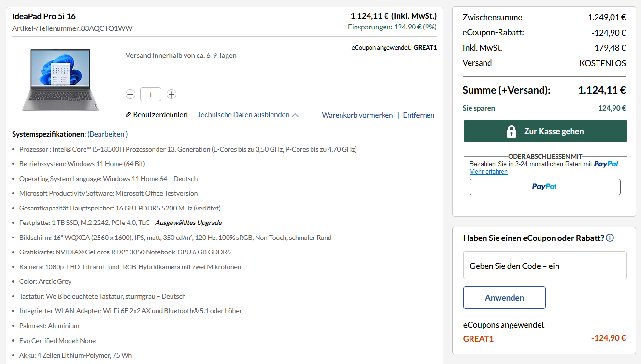The image size is (641, 364).
Task: Click the plus icon to increase quantity
Action: click(x=171, y=94)
